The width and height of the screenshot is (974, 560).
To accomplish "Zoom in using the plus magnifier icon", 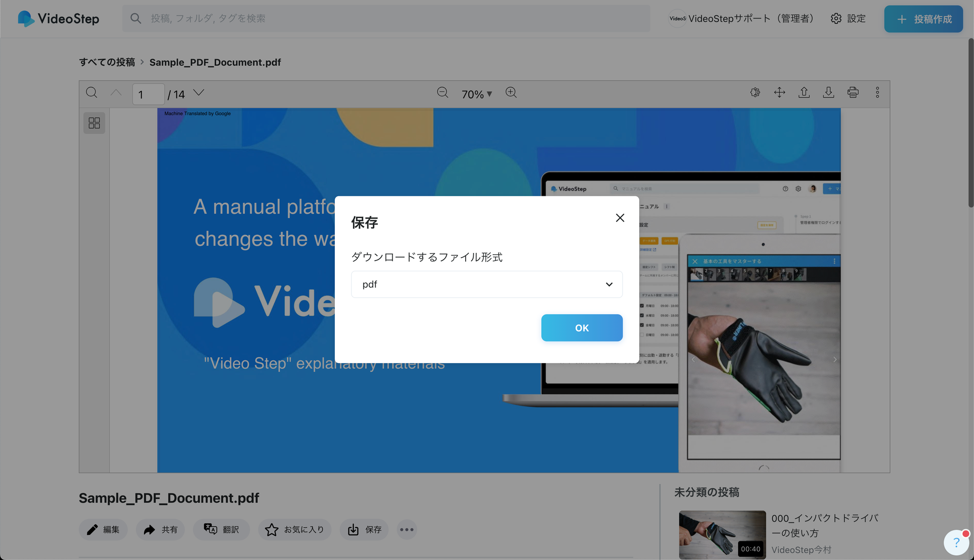I will coord(511,93).
